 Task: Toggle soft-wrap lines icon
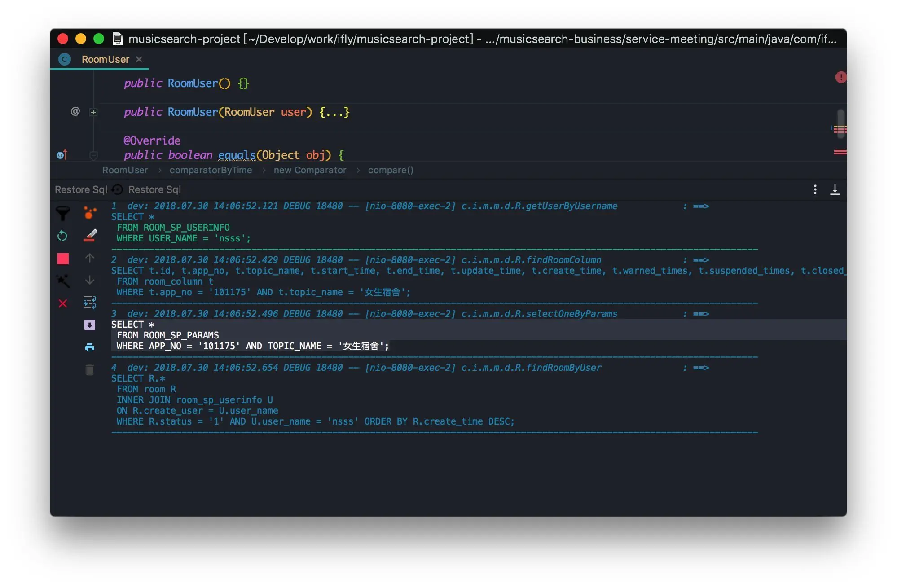pyautogui.click(x=90, y=303)
